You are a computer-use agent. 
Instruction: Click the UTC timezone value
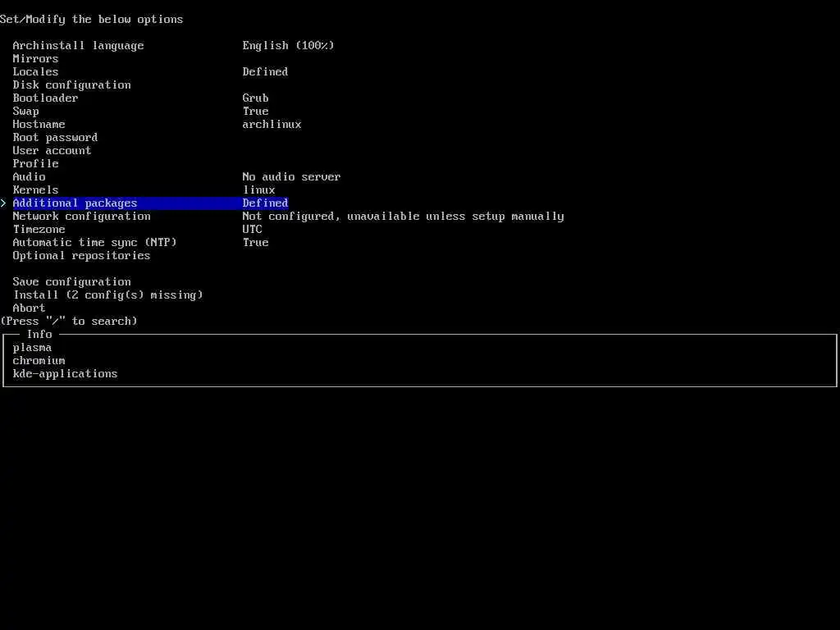(253, 230)
